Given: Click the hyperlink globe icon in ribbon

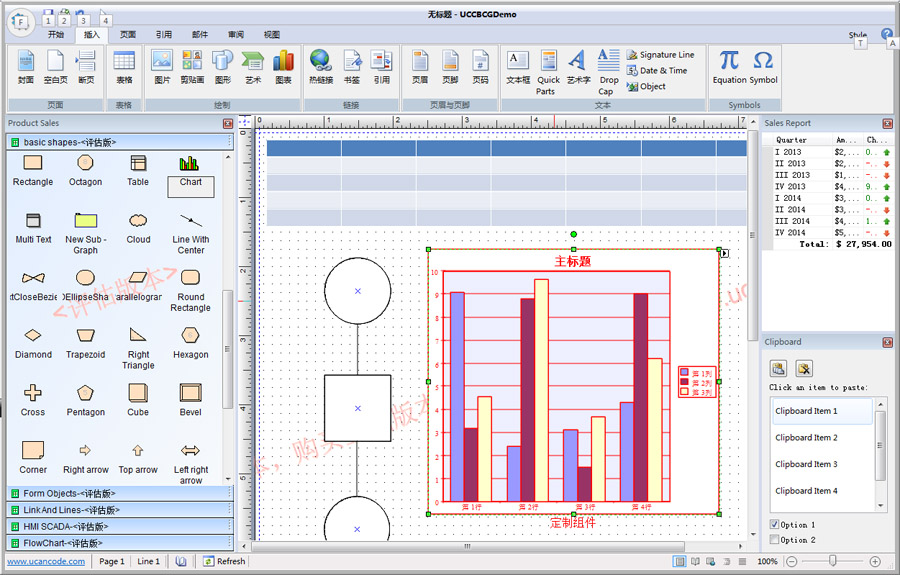Looking at the screenshot, I should pos(320,66).
